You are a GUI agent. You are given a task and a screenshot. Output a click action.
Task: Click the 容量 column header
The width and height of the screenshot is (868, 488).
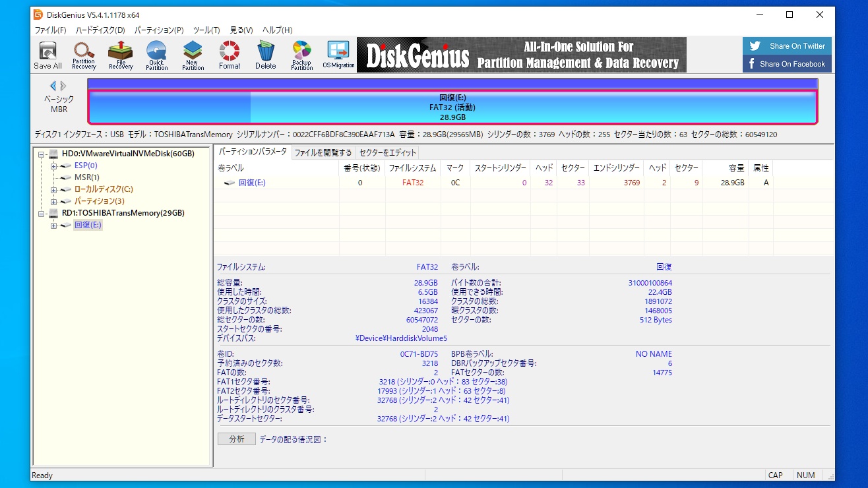[725, 168]
